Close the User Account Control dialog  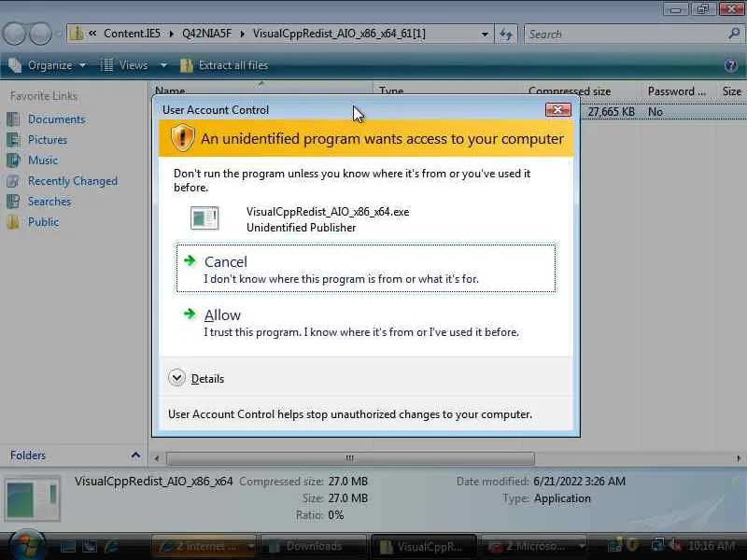[x=557, y=110]
